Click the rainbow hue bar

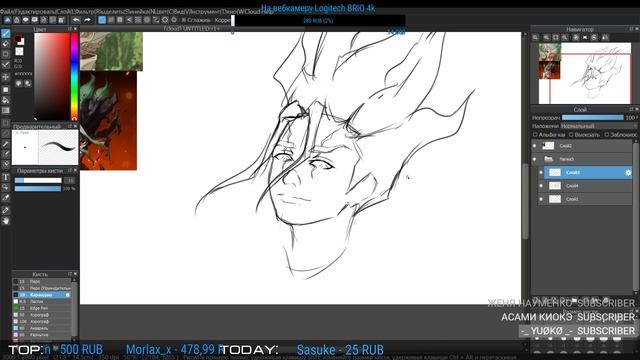(74, 76)
